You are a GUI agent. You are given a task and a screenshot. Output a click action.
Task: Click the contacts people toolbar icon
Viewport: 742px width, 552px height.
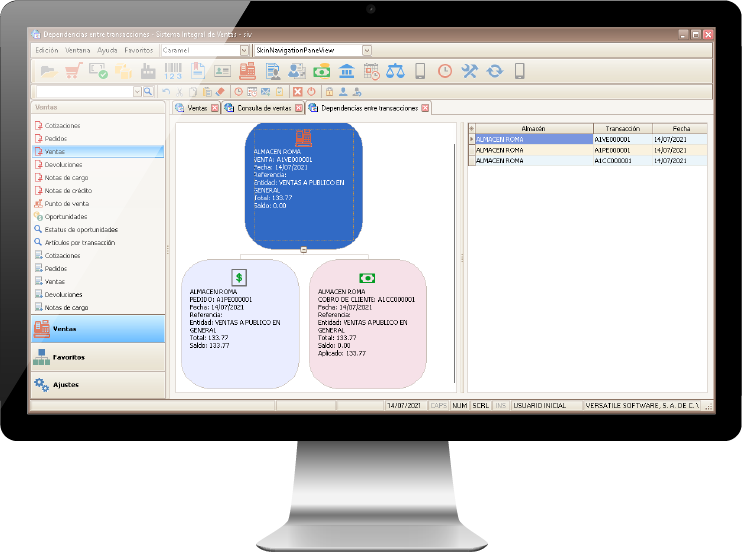(x=297, y=71)
